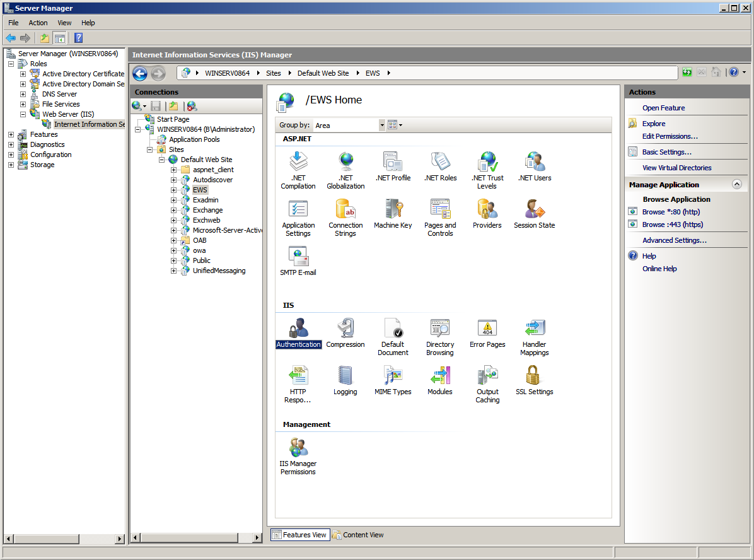
Task: Open the Compression feature
Action: (x=345, y=332)
